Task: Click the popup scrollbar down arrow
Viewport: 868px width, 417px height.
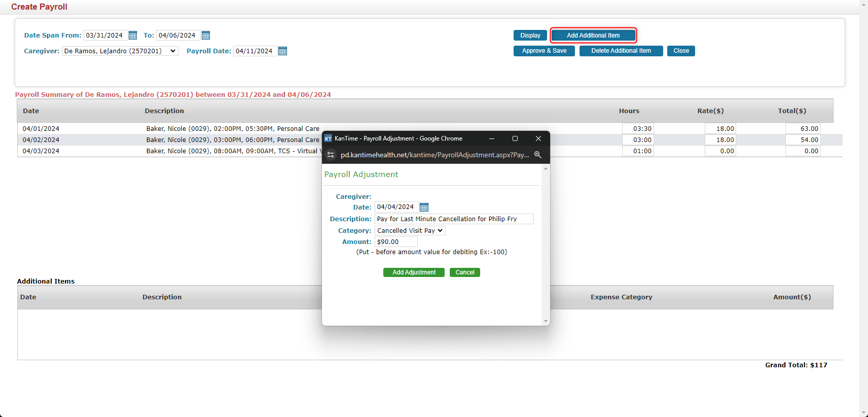Action: tap(546, 321)
